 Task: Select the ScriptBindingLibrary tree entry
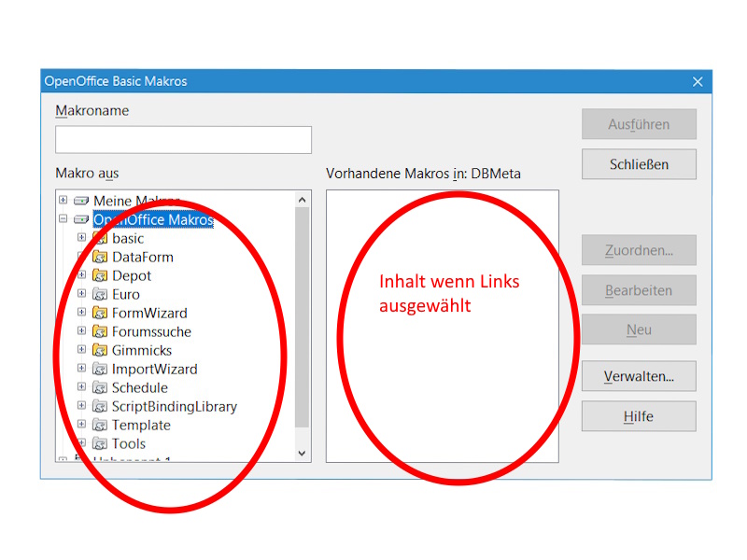coord(174,406)
